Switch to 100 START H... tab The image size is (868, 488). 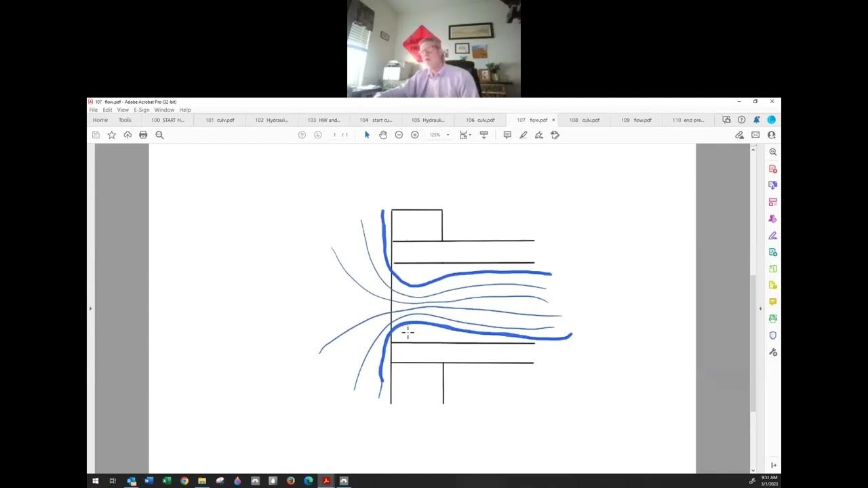coord(167,120)
